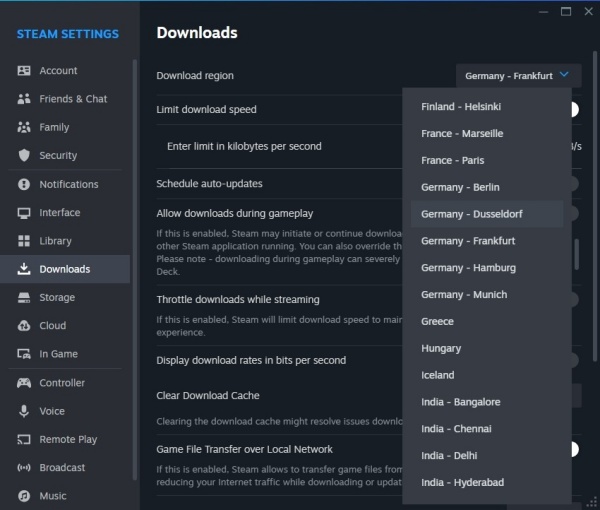Select Greece in the region list

point(487,321)
